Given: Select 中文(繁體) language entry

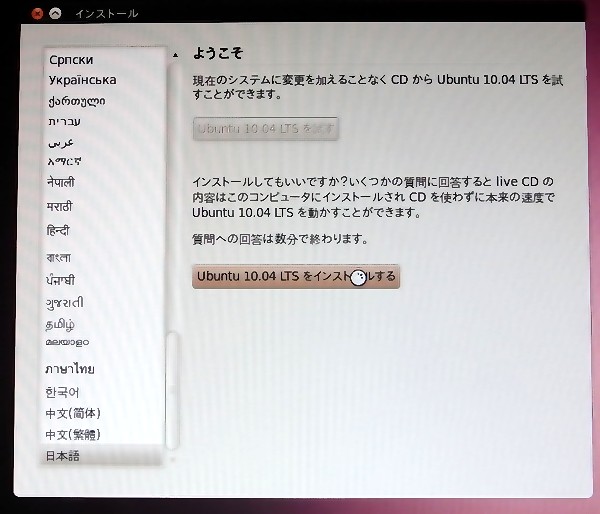Looking at the screenshot, I should tap(73, 434).
